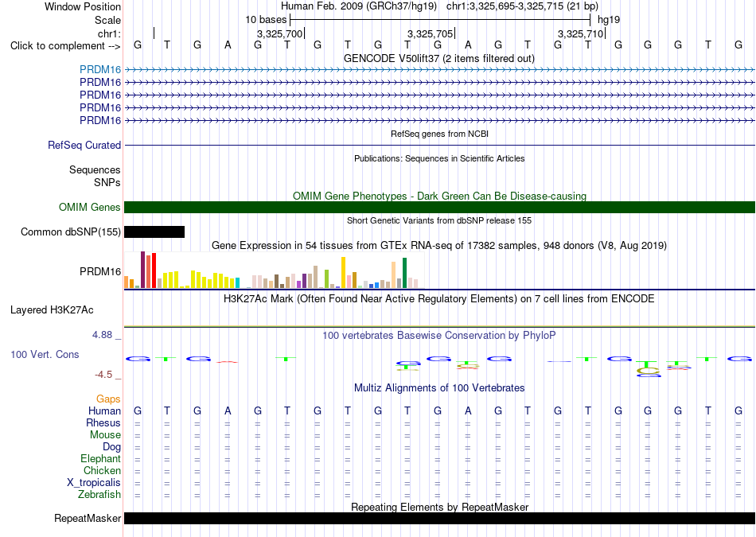
Task: Click the 4.88 PhyloP upper scale value
Action: (103, 335)
